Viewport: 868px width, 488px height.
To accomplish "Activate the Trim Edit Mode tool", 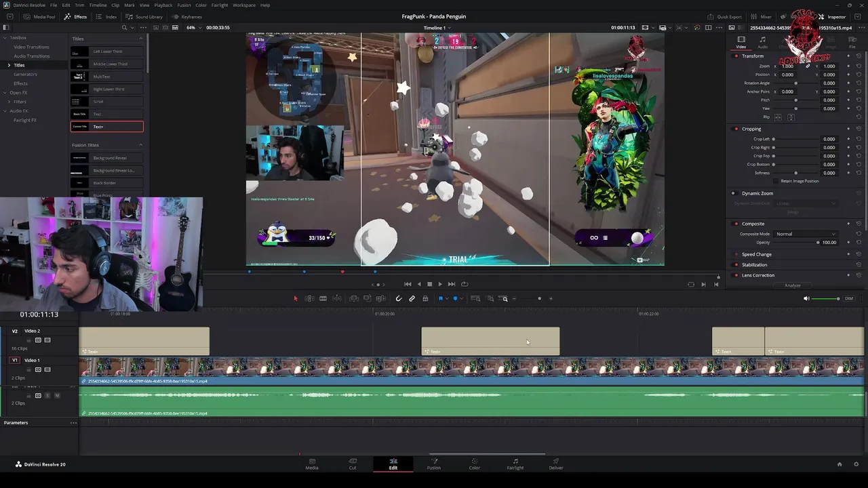I will (x=309, y=298).
